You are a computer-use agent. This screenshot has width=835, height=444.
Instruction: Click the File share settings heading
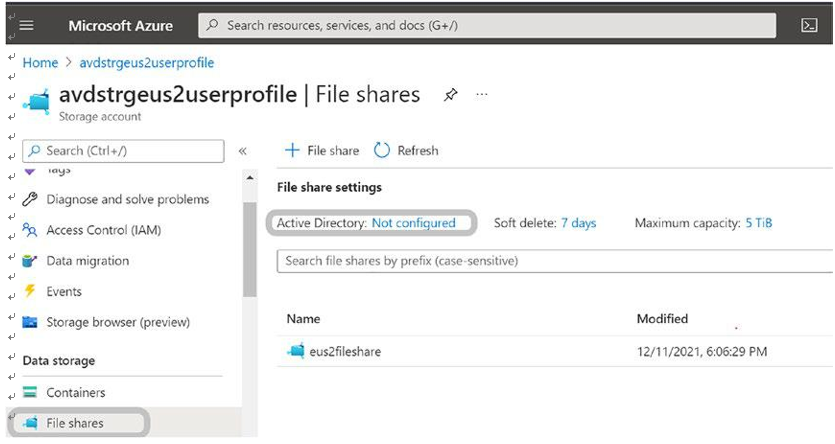click(329, 187)
